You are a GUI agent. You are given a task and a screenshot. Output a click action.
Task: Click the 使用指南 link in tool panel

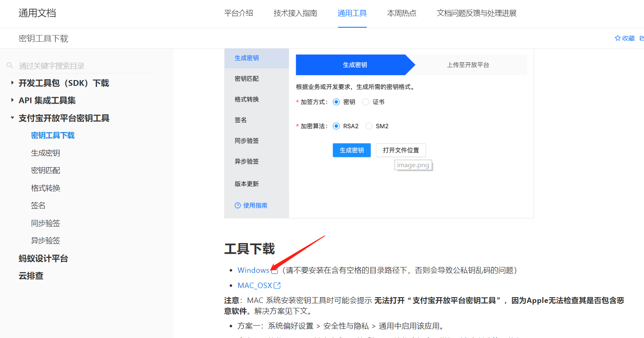coord(255,206)
